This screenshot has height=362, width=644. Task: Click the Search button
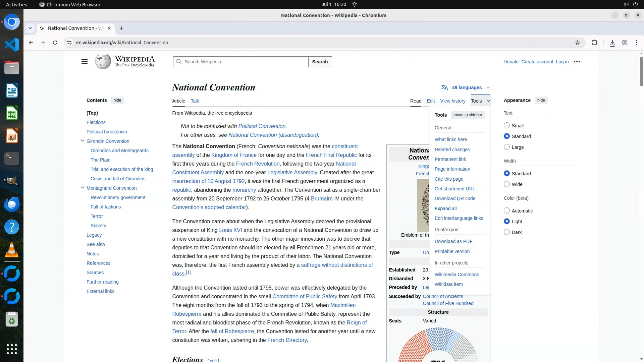click(x=320, y=62)
